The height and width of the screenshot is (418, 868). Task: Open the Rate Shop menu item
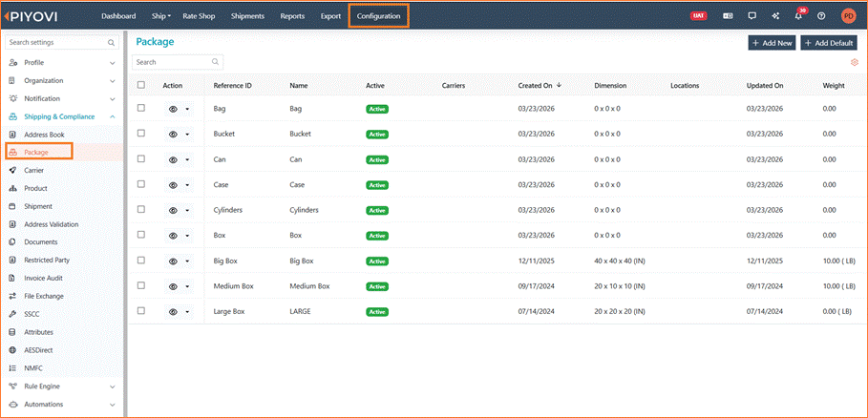(199, 16)
